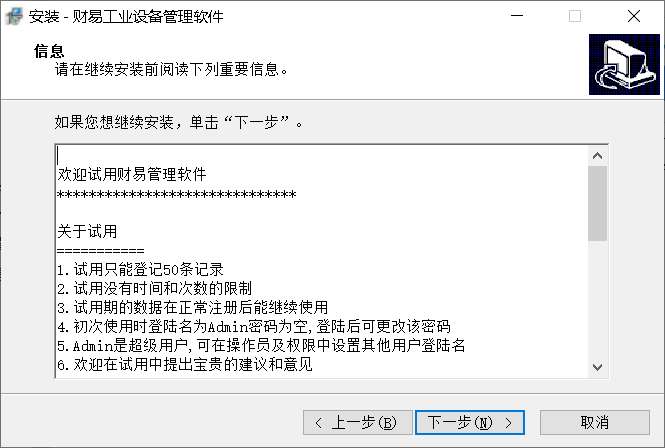Close the installer with the X button
This screenshot has width=665, height=448.
pyautogui.click(x=634, y=16)
